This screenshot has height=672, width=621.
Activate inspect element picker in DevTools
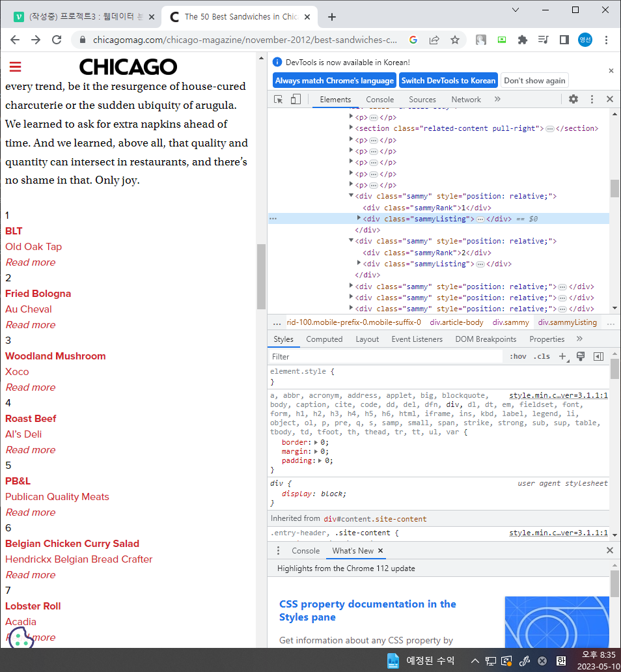[278, 100]
